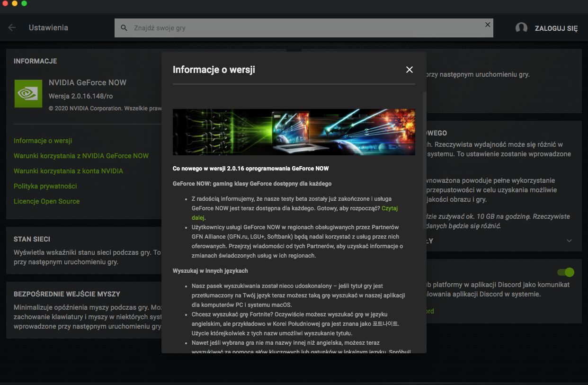Click BEZPOŚREDNIE WEJŚCIE MYSZY heading
This screenshot has height=385, width=588.
(67, 294)
